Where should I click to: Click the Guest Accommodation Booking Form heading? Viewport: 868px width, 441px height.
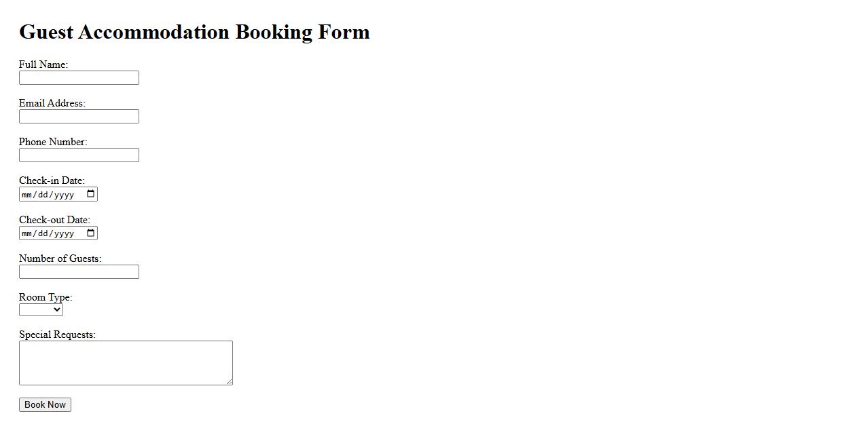(194, 32)
